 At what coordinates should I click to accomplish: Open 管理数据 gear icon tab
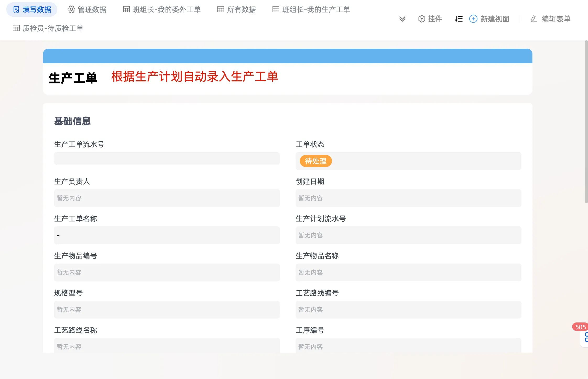click(71, 10)
